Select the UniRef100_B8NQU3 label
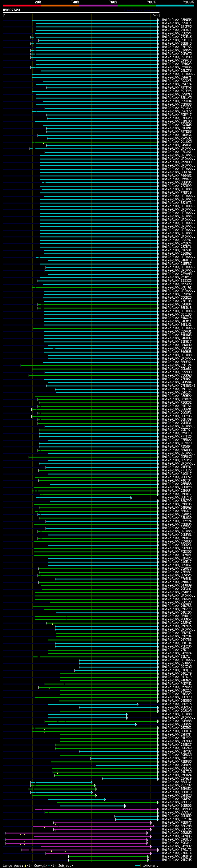Viewport: 197px width, 868px height. click(x=177, y=450)
